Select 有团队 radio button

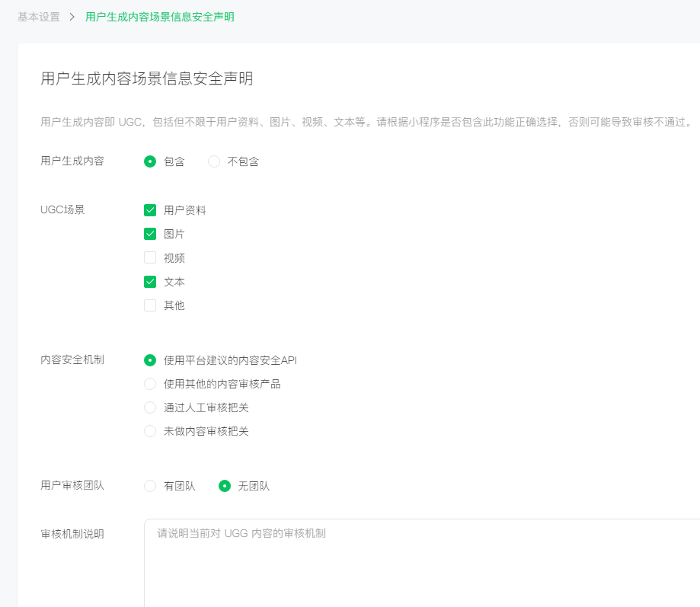150,486
